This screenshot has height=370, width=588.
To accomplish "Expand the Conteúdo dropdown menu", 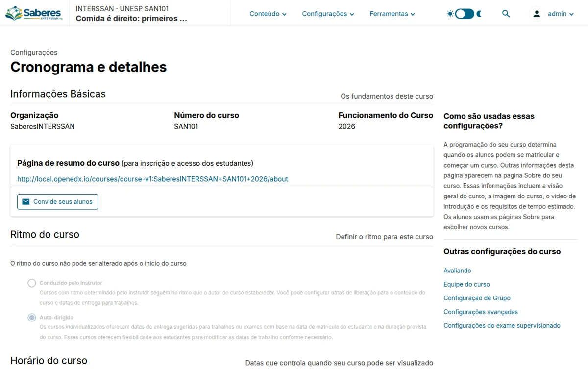I will click(x=268, y=14).
